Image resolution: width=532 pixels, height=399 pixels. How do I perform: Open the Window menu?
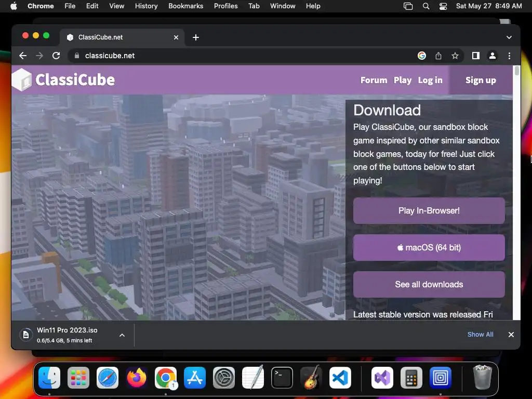(x=283, y=6)
